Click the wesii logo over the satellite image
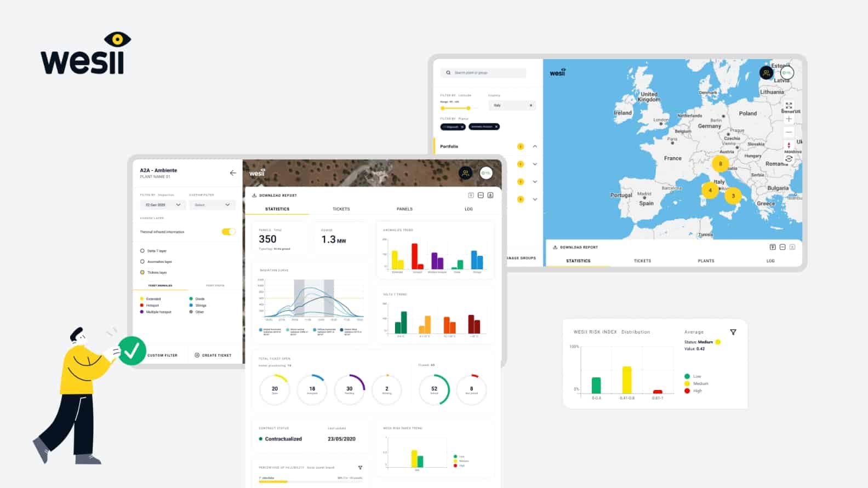Image resolution: width=868 pixels, height=488 pixels. [x=257, y=173]
